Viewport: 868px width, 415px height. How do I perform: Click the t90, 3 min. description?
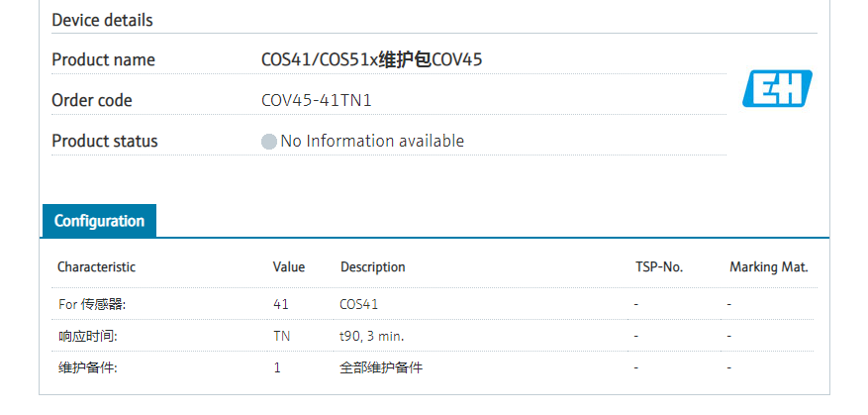(371, 336)
